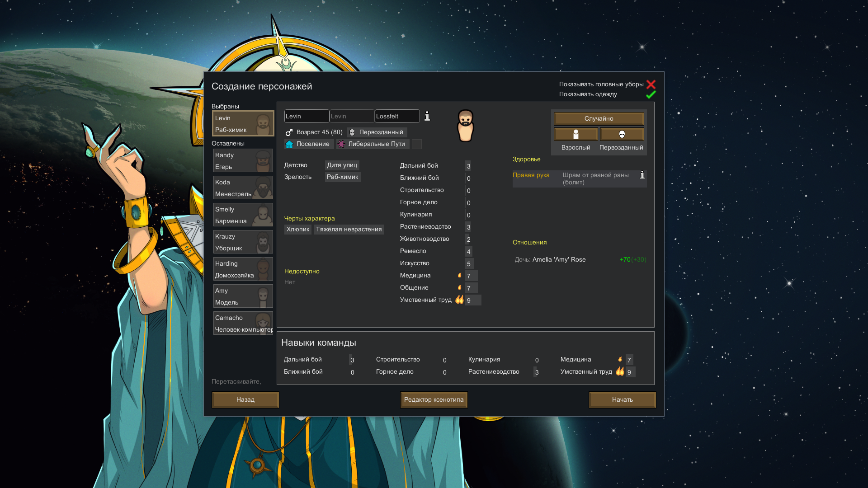Image resolution: width=868 pixels, height=488 pixels.
Task: Click the Начать start button
Action: click(x=623, y=400)
